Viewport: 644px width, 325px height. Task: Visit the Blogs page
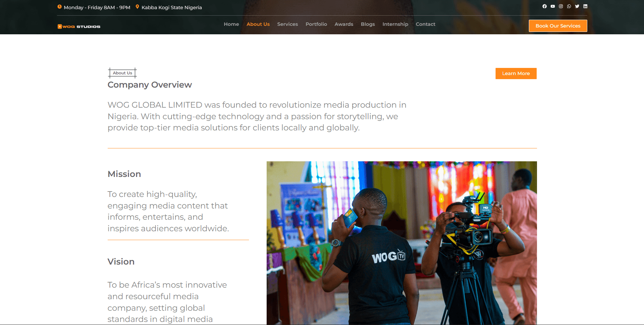click(x=368, y=24)
